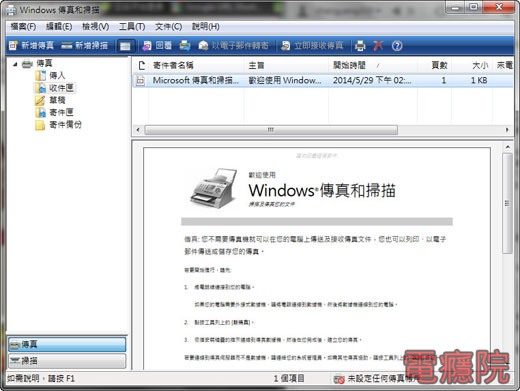The image size is (520, 391).
Task: Click the message list horizontal scrollbar thumb
Action: [x=271, y=130]
